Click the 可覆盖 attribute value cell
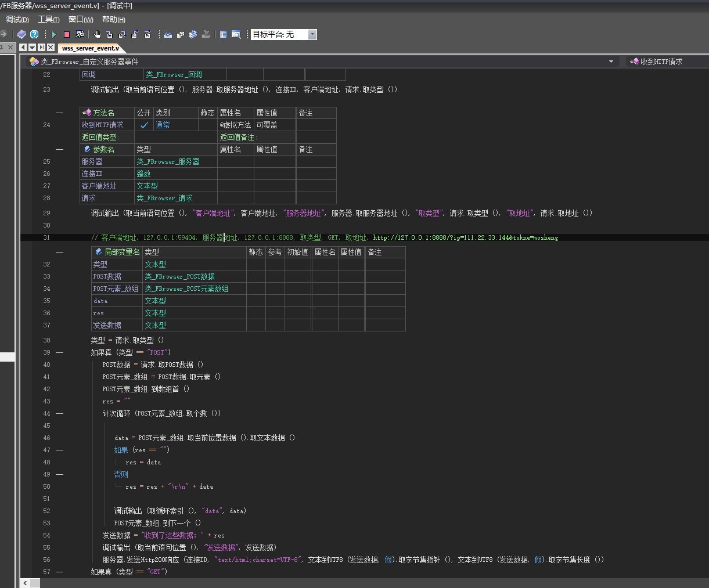 [x=275, y=125]
